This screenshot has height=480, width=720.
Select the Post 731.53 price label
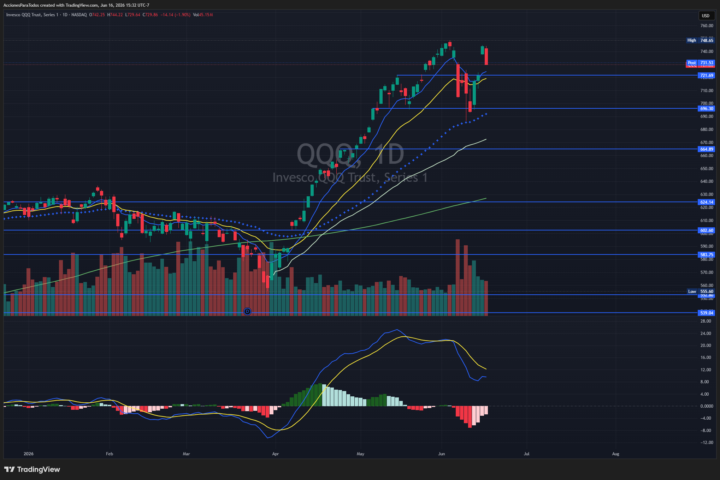(700, 62)
